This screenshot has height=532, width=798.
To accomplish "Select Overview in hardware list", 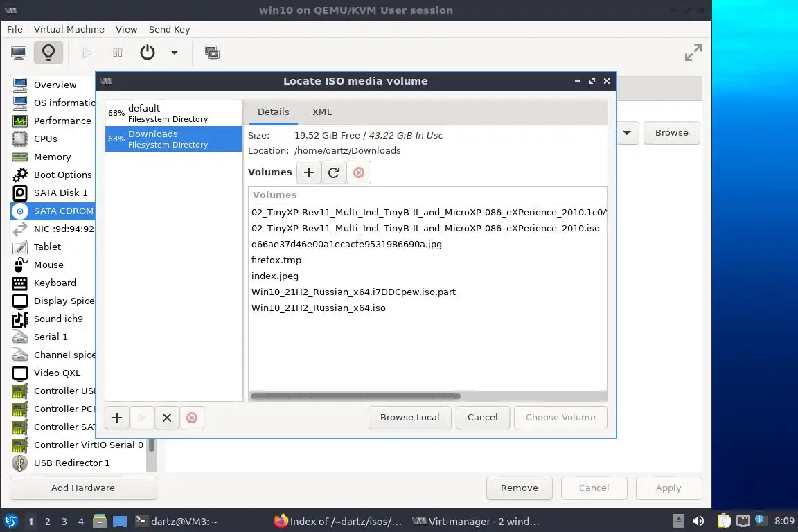I will (x=53, y=85).
